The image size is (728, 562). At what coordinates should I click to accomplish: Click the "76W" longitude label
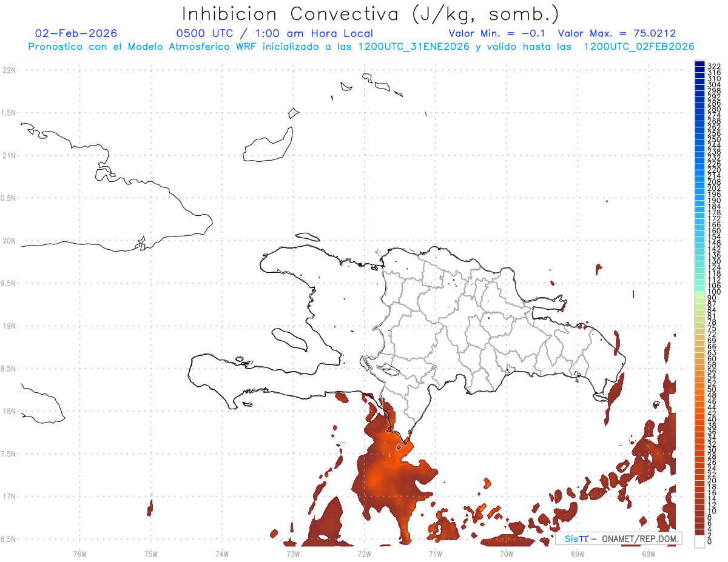[79, 553]
